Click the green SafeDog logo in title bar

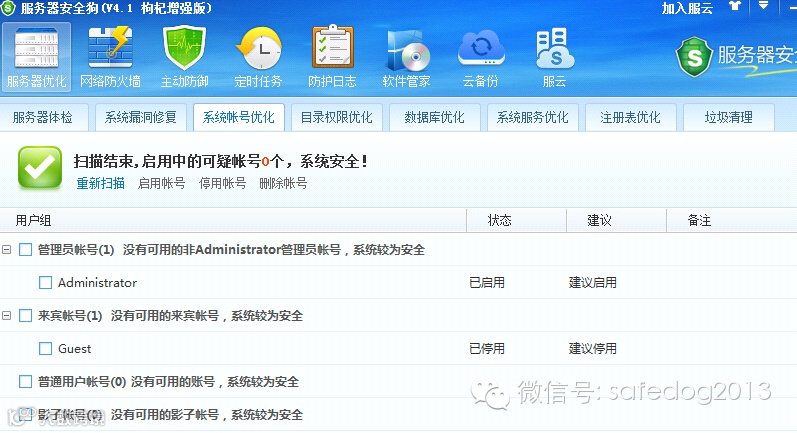pyautogui.click(x=8, y=8)
